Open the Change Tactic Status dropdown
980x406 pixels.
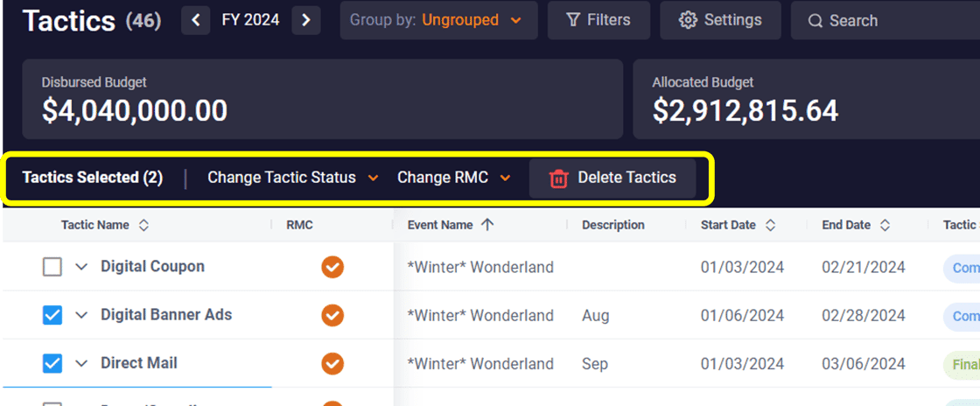coord(292,178)
